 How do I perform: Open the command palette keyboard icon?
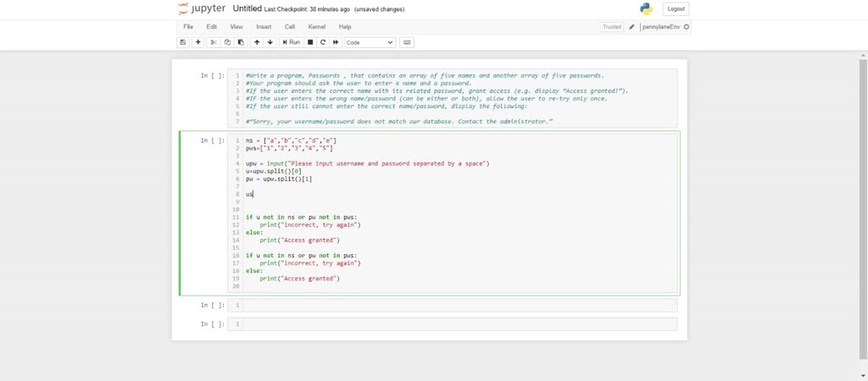[407, 42]
